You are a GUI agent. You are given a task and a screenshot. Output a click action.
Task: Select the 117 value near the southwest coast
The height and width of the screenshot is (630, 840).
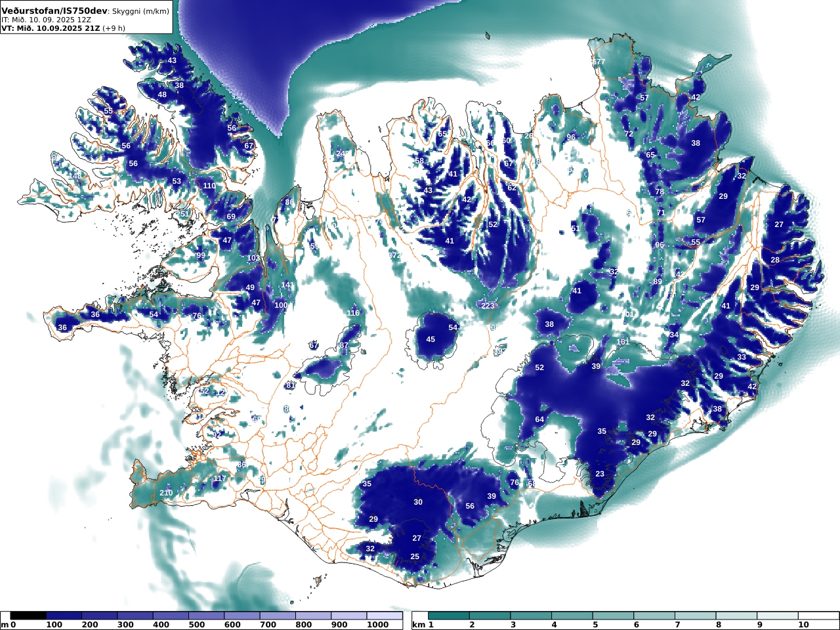(x=220, y=478)
